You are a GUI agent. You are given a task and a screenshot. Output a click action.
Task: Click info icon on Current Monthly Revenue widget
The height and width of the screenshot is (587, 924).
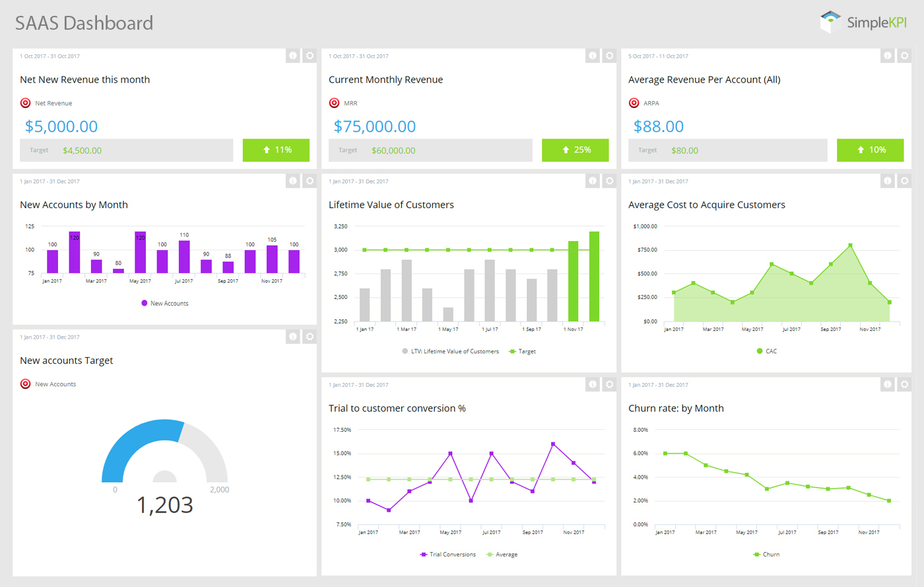pos(592,55)
